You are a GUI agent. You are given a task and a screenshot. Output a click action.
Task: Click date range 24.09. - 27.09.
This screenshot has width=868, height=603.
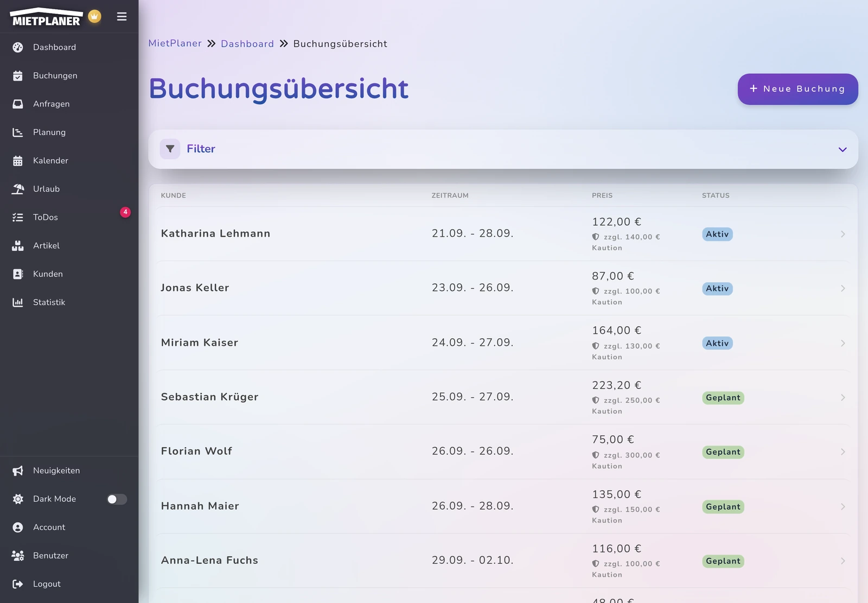[473, 342]
